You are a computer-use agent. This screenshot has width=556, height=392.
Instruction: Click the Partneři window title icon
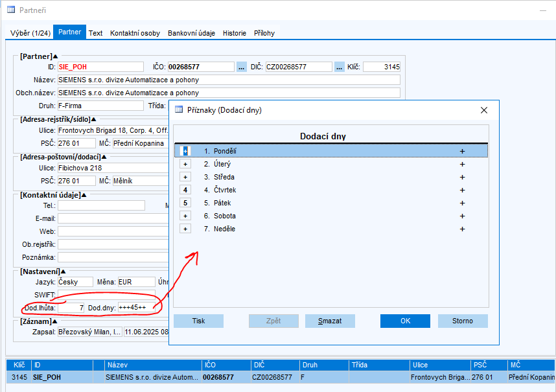pyautogui.click(x=11, y=10)
